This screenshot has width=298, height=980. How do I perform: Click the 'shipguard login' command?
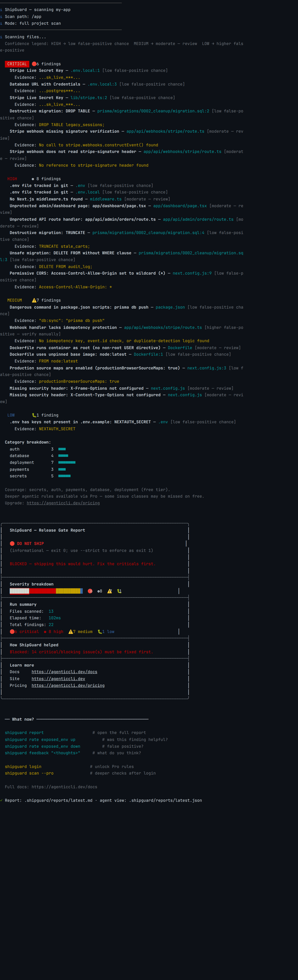click(23, 767)
